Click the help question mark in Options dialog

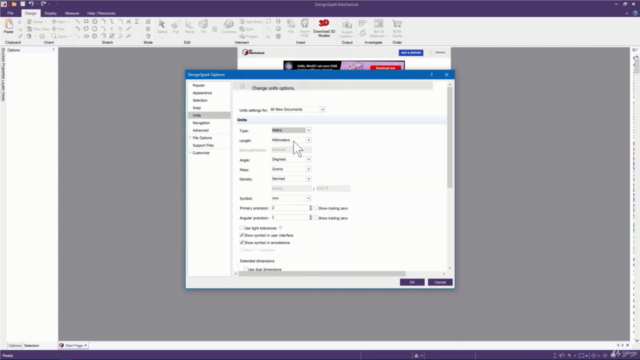click(431, 75)
